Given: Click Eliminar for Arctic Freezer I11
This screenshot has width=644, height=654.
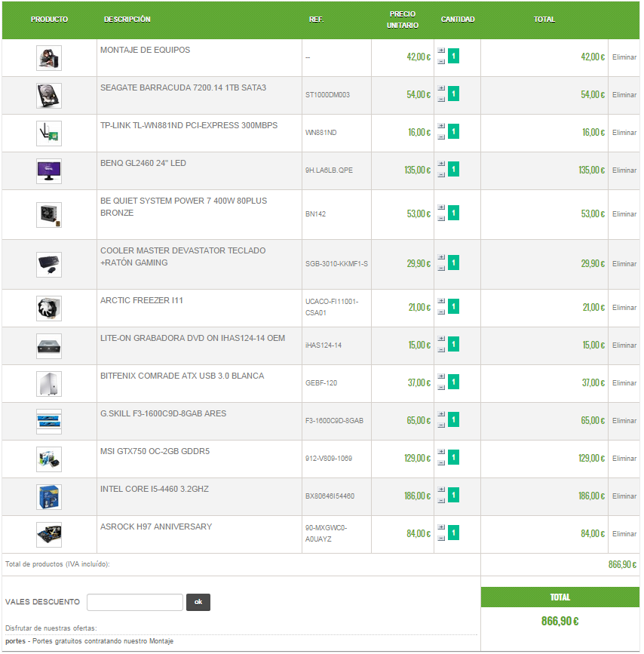Looking at the screenshot, I should click(624, 308).
